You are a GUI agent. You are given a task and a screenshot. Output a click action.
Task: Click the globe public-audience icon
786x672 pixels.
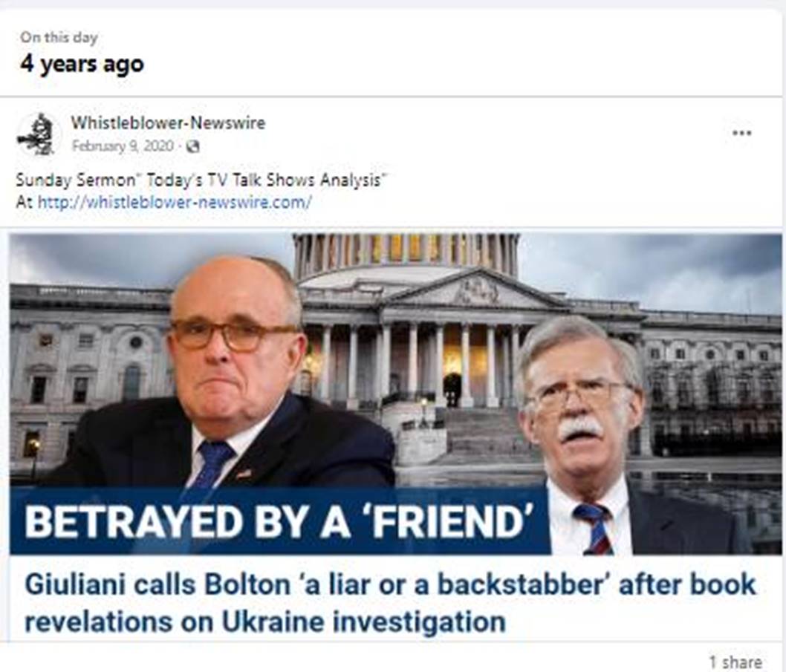point(192,147)
